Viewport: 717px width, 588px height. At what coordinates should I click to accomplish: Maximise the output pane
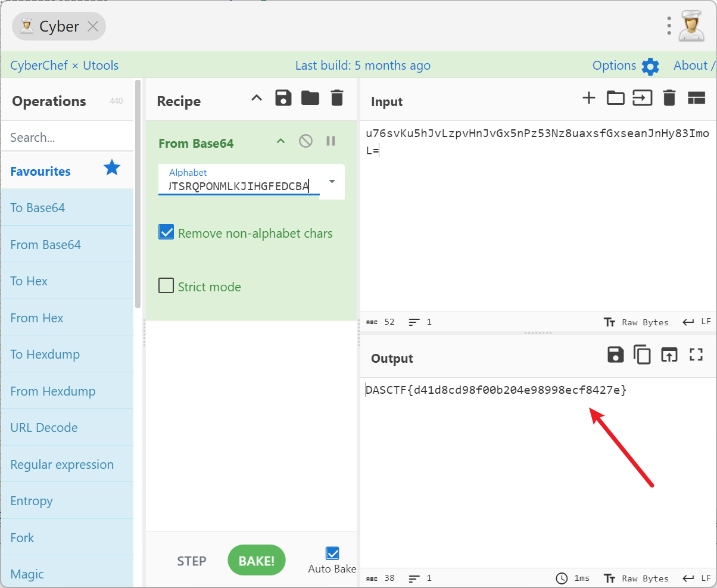696,354
